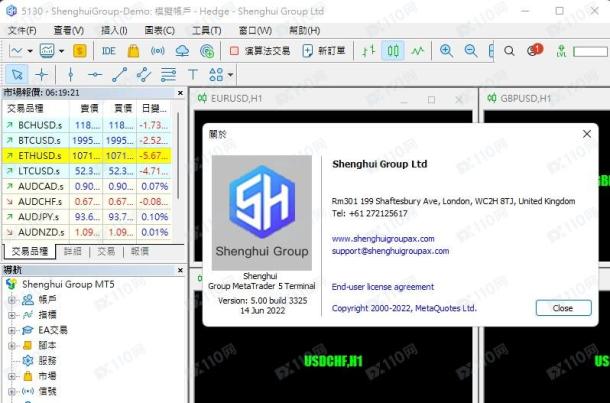Select the crosshair tool
The height and width of the screenshot is (403, 610).
pos(42,74)
